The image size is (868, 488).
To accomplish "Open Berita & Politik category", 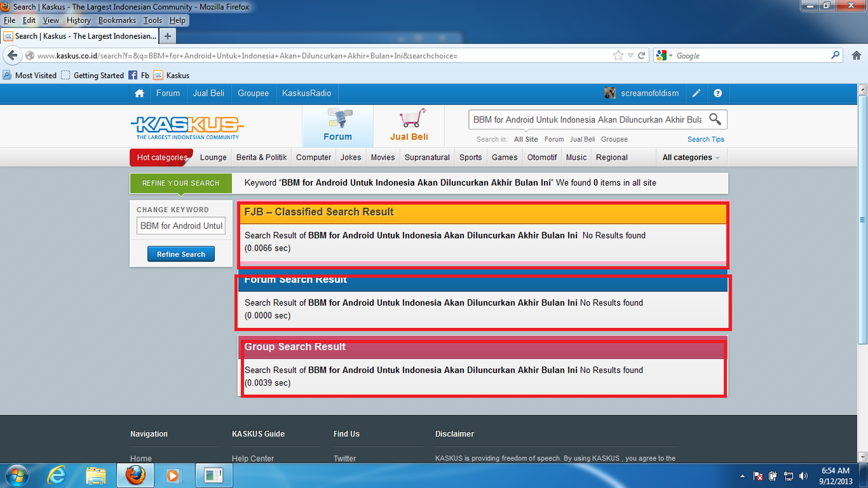I will click(x=262, y=157).
